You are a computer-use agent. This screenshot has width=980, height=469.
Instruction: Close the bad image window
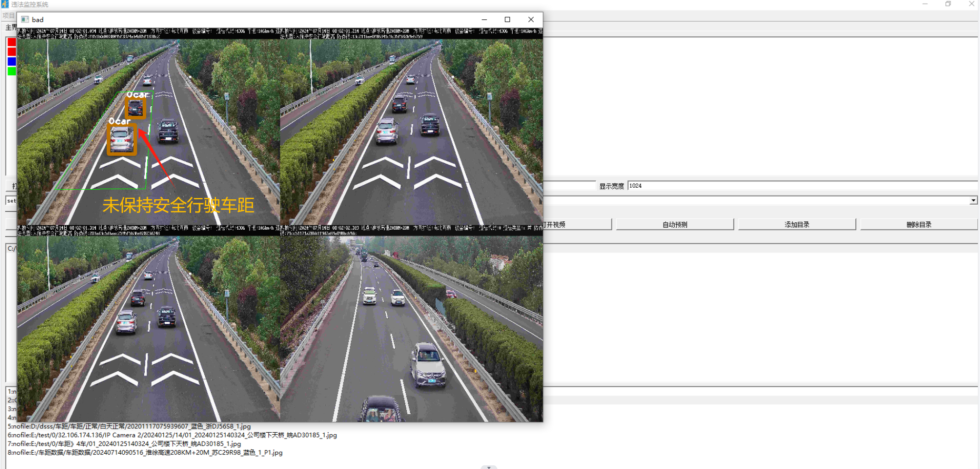coord(531,19)
